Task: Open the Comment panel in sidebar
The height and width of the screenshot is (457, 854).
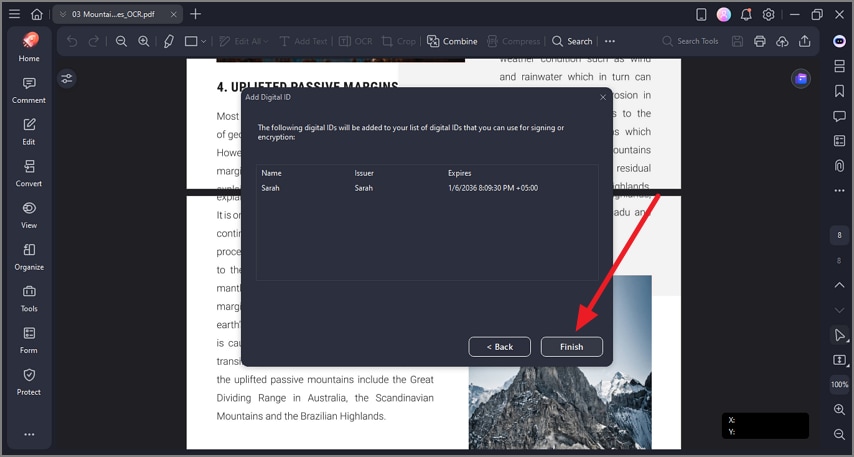Action: tap(29, 90)
